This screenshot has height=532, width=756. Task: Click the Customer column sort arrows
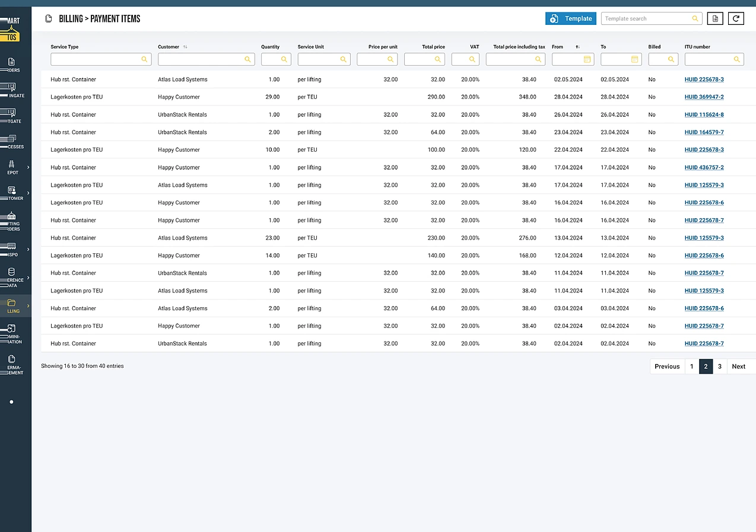coord(185,47)
